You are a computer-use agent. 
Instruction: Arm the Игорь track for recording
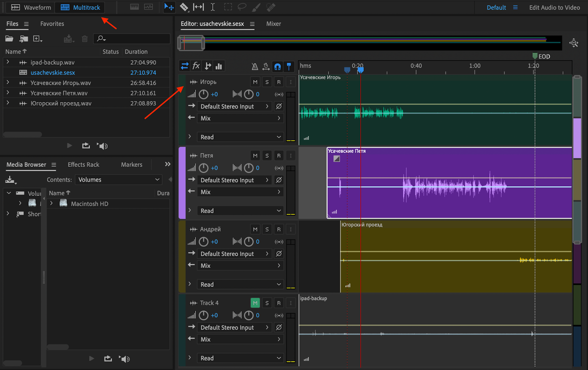coord(279,82)
